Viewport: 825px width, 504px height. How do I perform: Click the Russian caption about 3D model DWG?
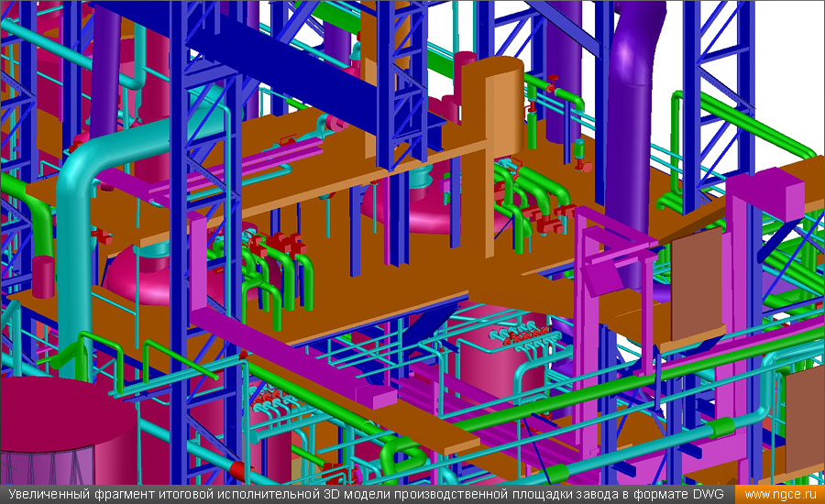coord(366,495)
